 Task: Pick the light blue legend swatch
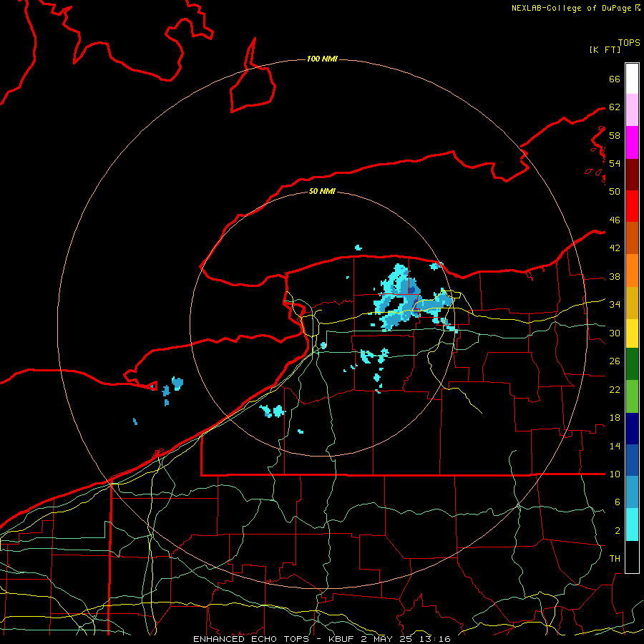632,492
